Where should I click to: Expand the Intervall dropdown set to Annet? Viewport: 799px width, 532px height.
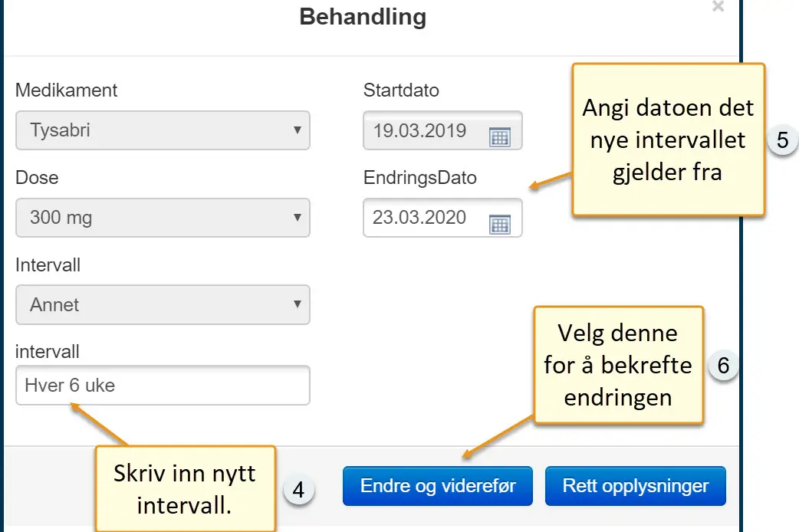click(163, 305)
